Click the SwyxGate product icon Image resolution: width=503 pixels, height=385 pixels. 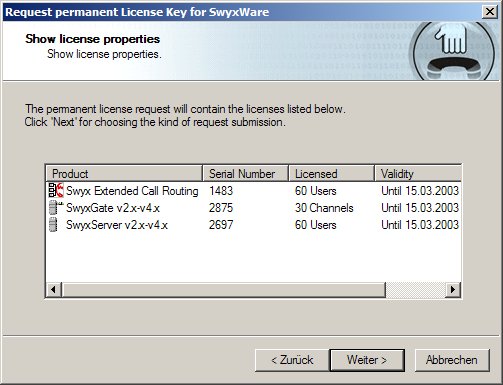pyautogui.click(x=55, y=208)
